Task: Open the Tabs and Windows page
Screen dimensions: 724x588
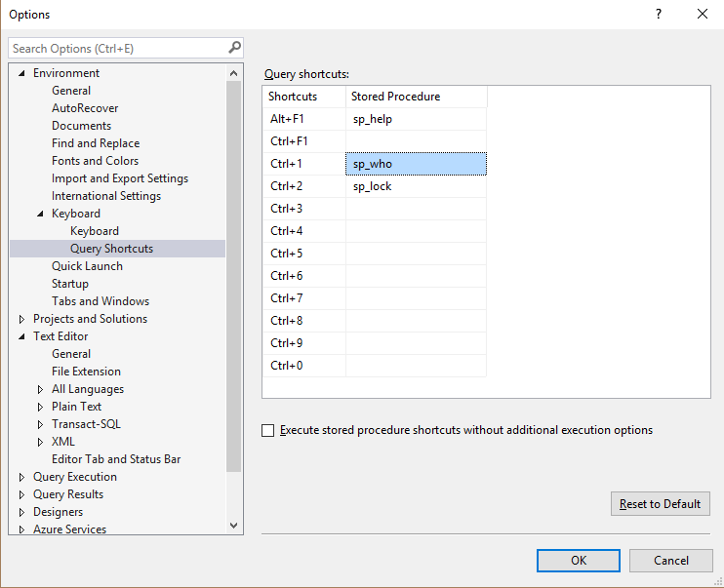Action: pos(101,301)
